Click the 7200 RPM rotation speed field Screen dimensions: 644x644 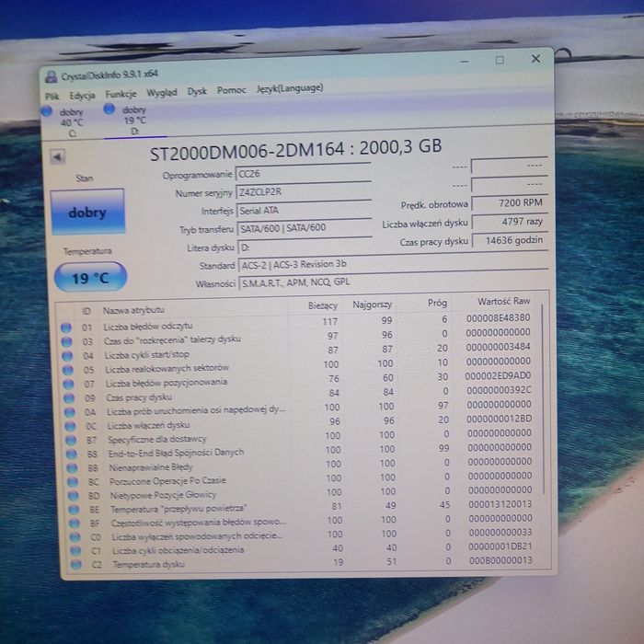510,203
